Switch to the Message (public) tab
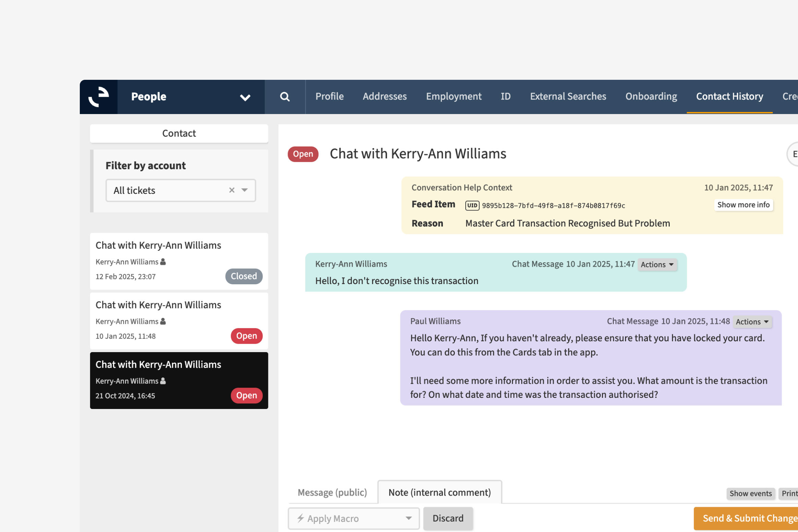The height and width of the screenshot is (532, 798). pyautogui.click(x=332, y=492)
